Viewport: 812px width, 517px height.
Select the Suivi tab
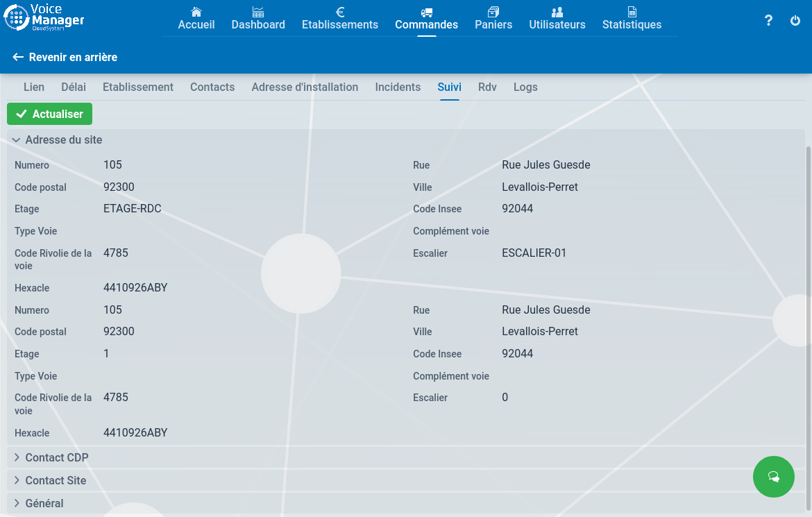point(450,87)
